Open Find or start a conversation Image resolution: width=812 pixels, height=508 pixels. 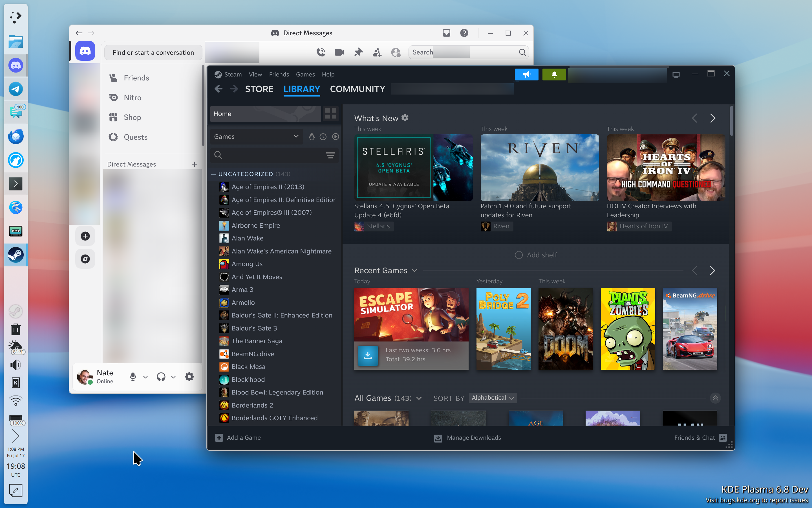(153, 52)
